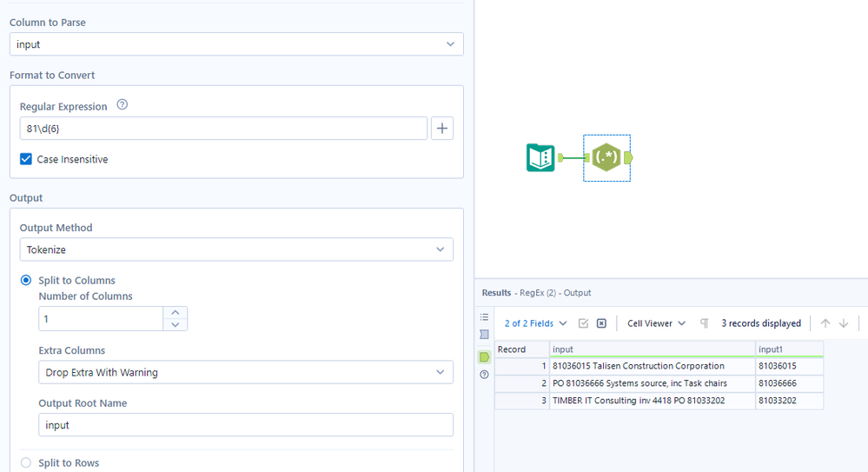This screenshot has height=472, width=868.
Task: Click the deselect fields X icon
Action: point(602,323)
